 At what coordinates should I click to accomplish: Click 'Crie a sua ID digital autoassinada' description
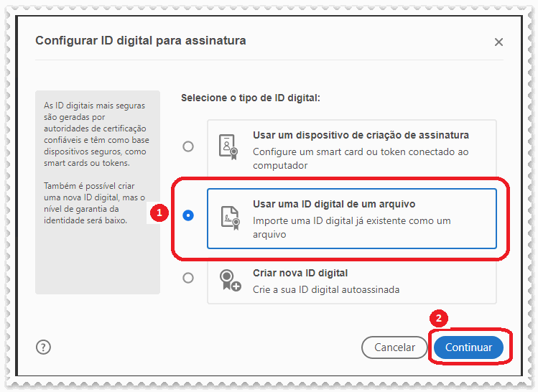(x=326, y=289)
